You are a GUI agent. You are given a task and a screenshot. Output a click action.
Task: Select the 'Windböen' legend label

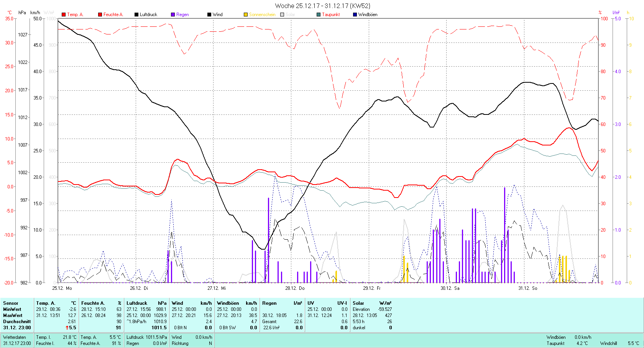[368, 15]
